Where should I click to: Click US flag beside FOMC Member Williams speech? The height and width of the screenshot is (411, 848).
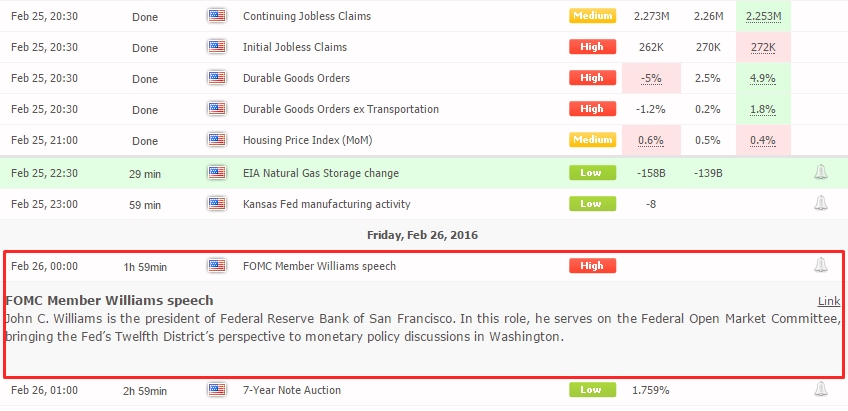pos(216,266)
